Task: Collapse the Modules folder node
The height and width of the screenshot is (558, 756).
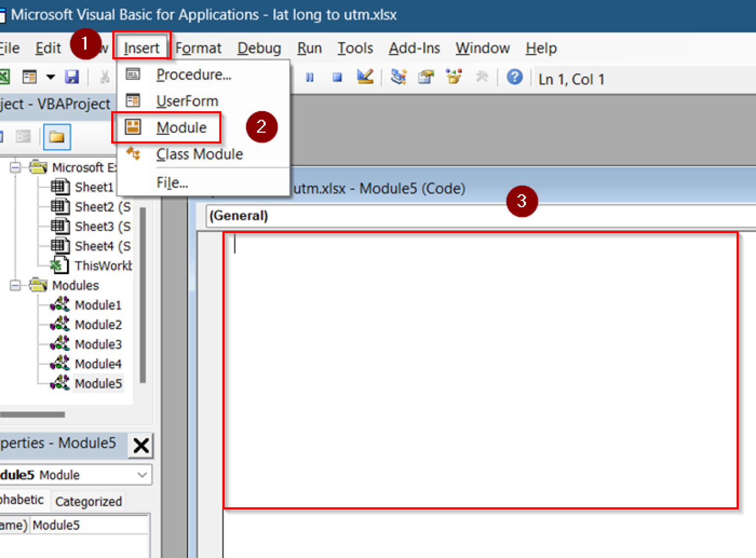Action: point(15,285)
